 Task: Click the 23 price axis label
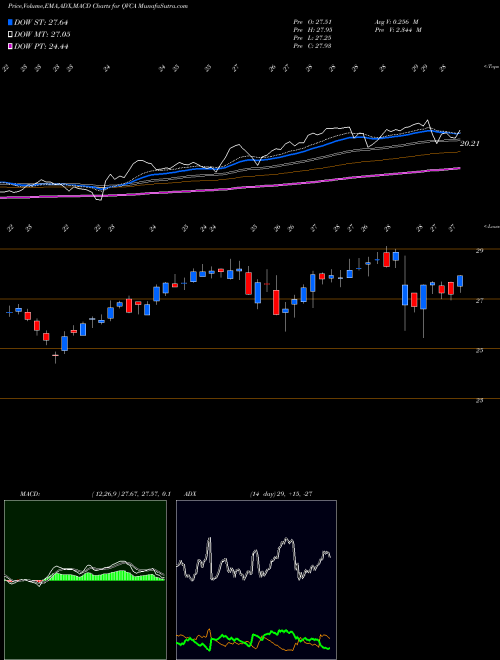[x=479, y=401]
